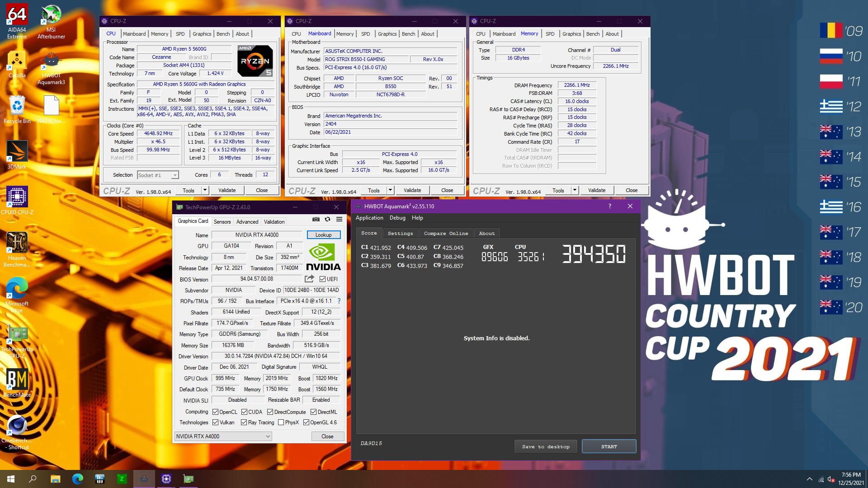
Task: Click the BIOS Version 2404 field
Action: pos(391,124)
